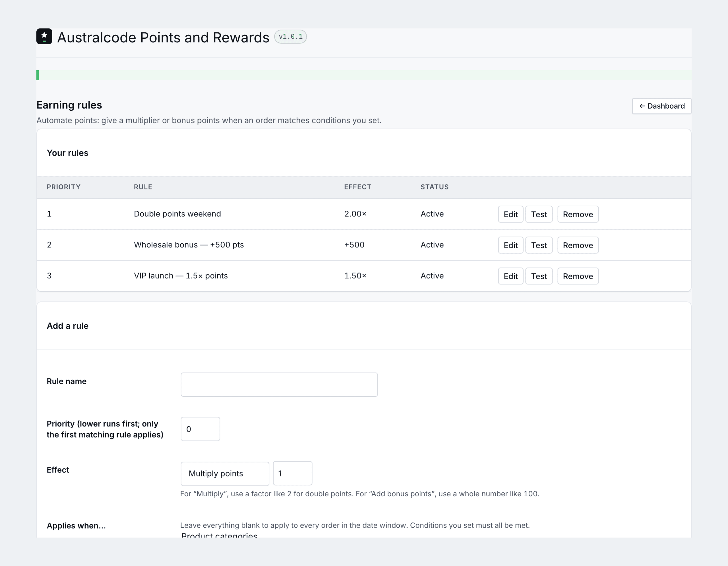This screenshot has height=566, width=728.
Task: Test the Double points weekend rule
Action: (x=539, y=214)
